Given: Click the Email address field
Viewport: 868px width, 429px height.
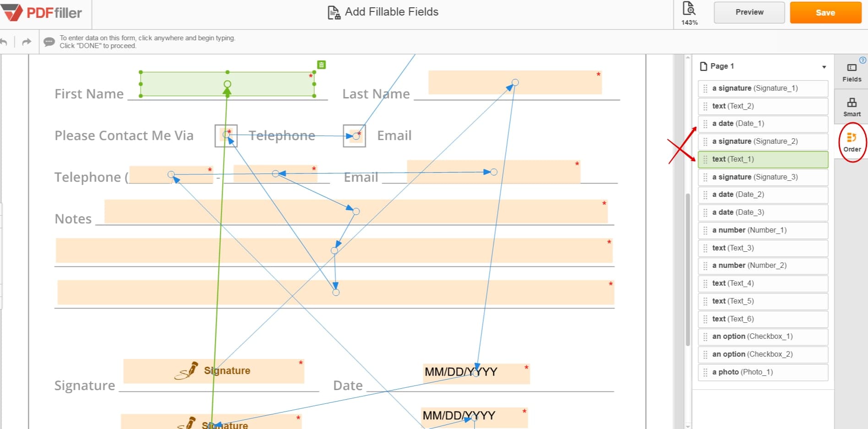Looking at the screenshot, I should pyautogui.click(x=493, y=172).
